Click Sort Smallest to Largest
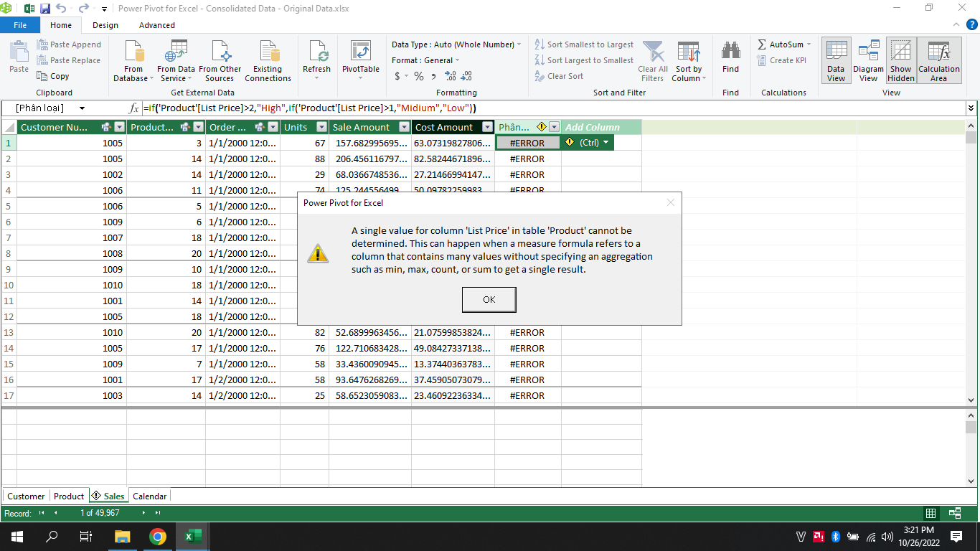This screenshot has height=551, width=980. click(x=584, y=44)
